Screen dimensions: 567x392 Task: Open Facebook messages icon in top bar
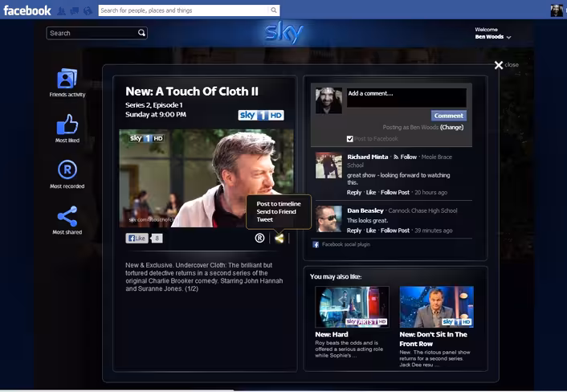pyautogui.click(x=75, y=11)
